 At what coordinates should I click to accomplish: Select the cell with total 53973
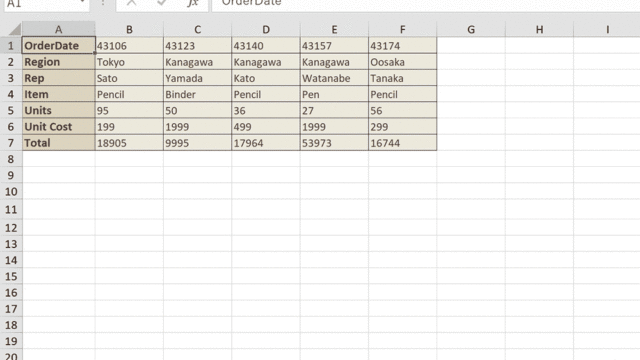point(334,143)
